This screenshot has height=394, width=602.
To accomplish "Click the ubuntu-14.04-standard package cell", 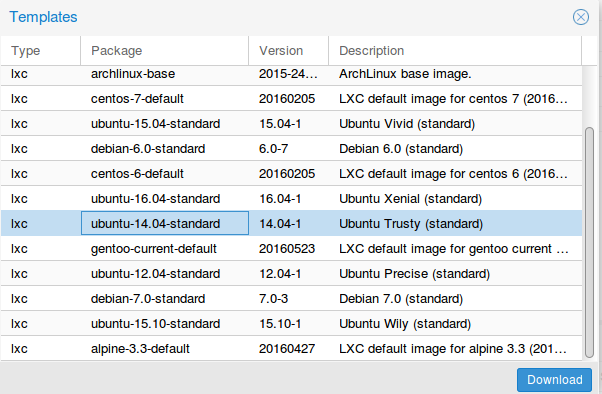I will (x=165, y=223).
